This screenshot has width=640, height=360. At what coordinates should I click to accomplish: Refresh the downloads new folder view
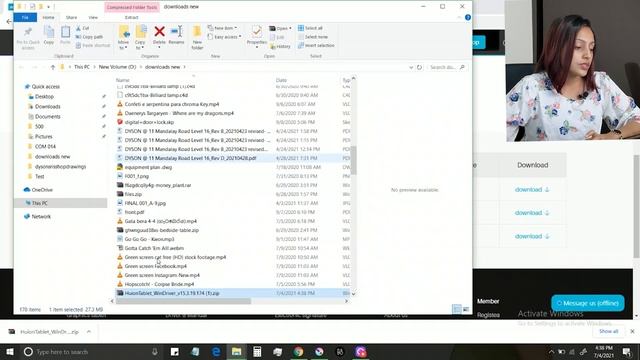click(x=419, y=67)
